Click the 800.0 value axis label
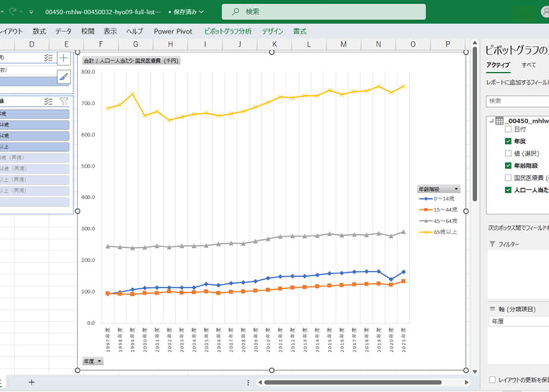 (88, 72)
